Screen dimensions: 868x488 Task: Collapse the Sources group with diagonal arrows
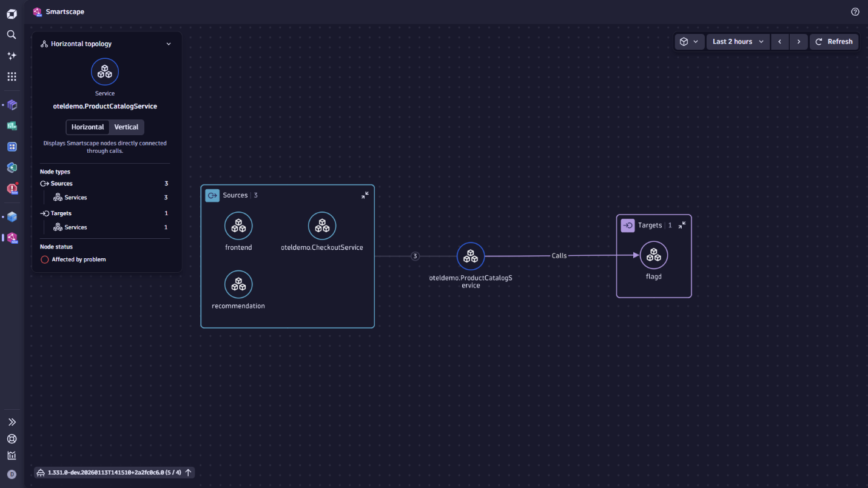pyautogui.click(x=365, y=195)
